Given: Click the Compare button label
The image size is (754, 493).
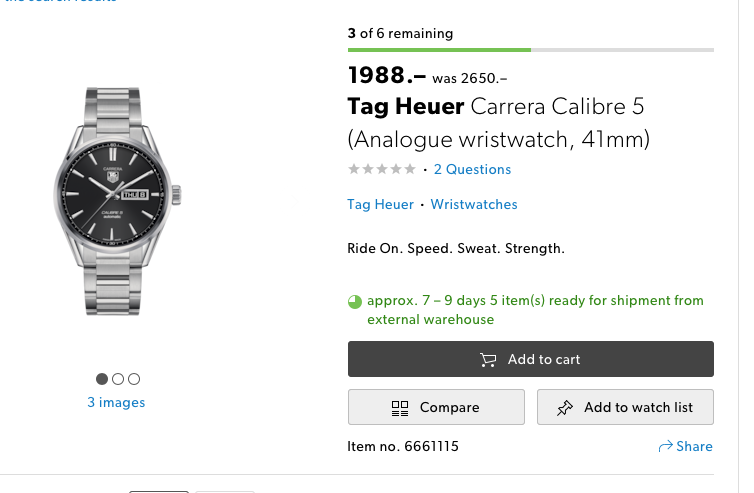Looking at the screenshot, I should [449, 408].
